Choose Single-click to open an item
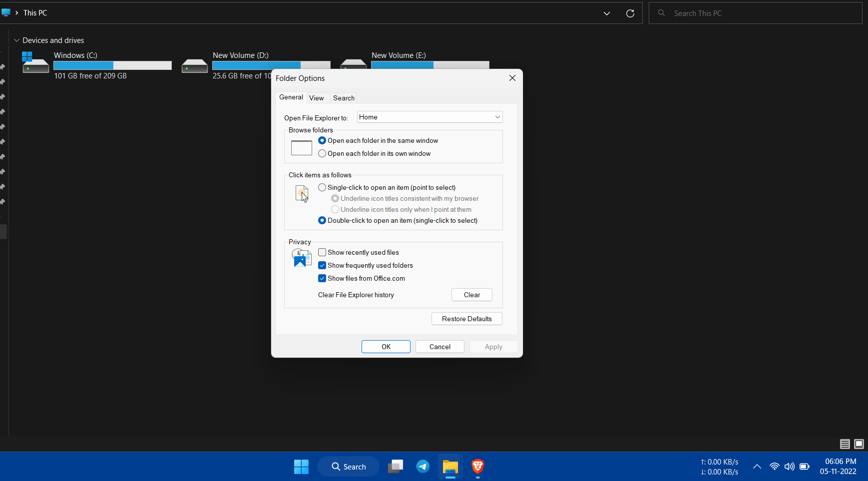Screen dimensions: 868x481 pos(387,188)
